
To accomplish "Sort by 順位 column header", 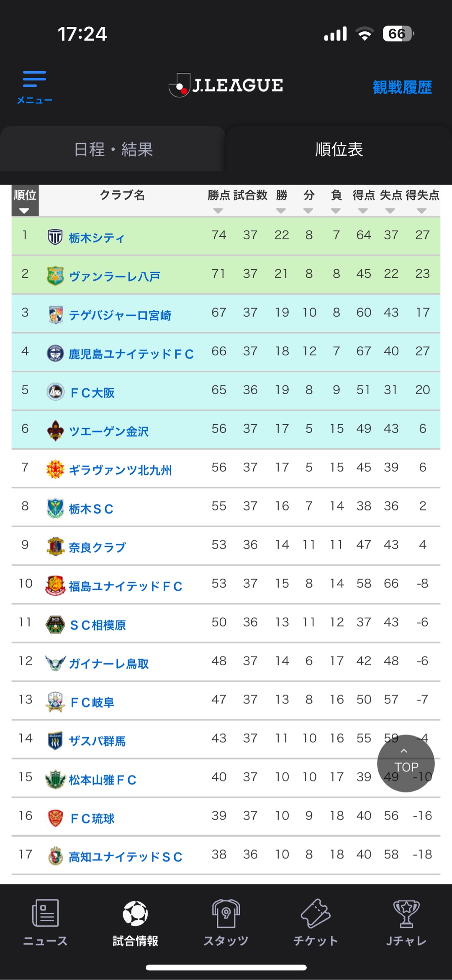I will (x=25, y=201).
